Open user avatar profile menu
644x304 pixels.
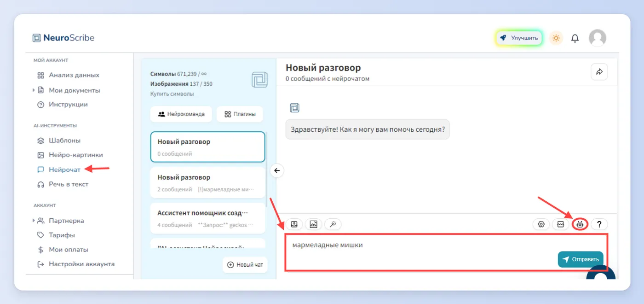(x=598, y=38)
